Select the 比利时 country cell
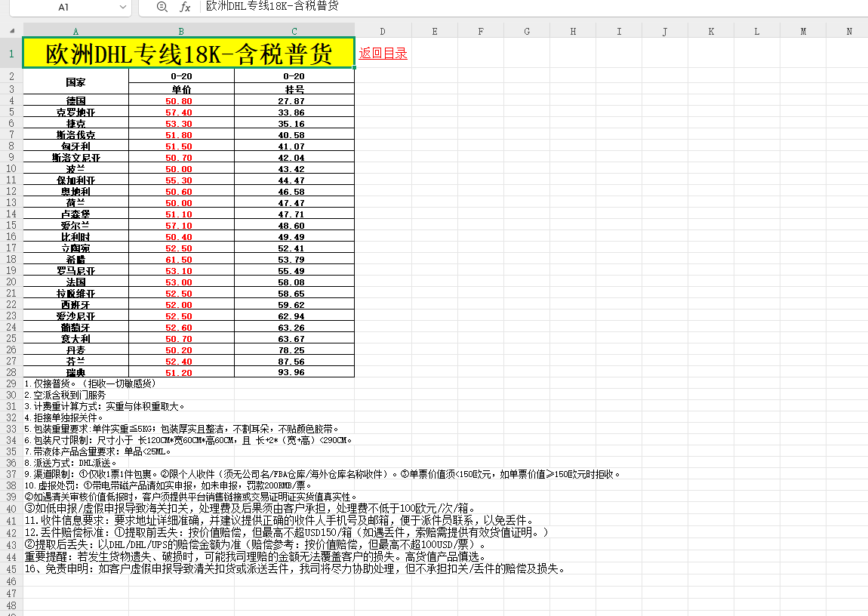Image resolution: width=868 pixels, height=616 pixels. pos(75,237)
